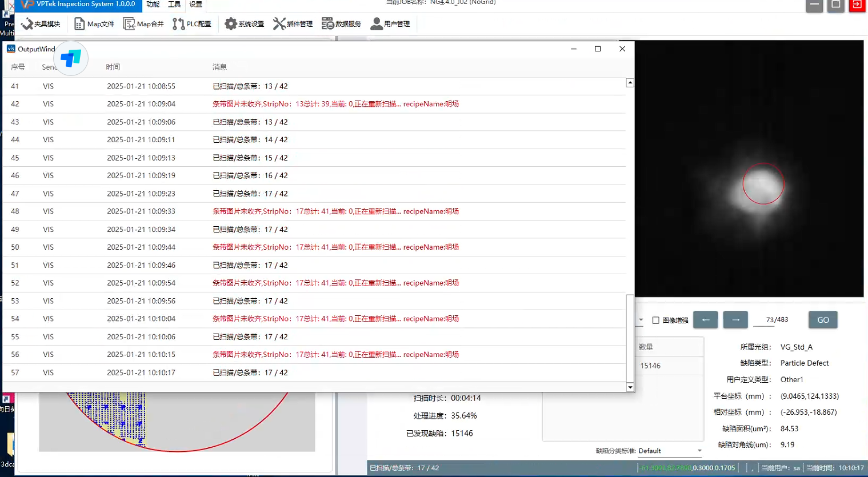
Task: Select row 56 error at 10:10:15
Action: [x=314, y=355]
